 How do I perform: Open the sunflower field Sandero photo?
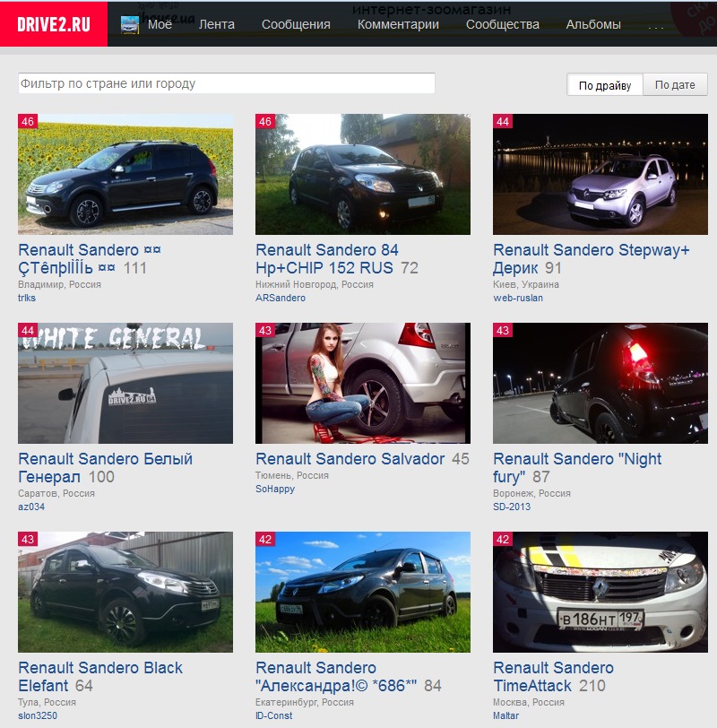125,174
